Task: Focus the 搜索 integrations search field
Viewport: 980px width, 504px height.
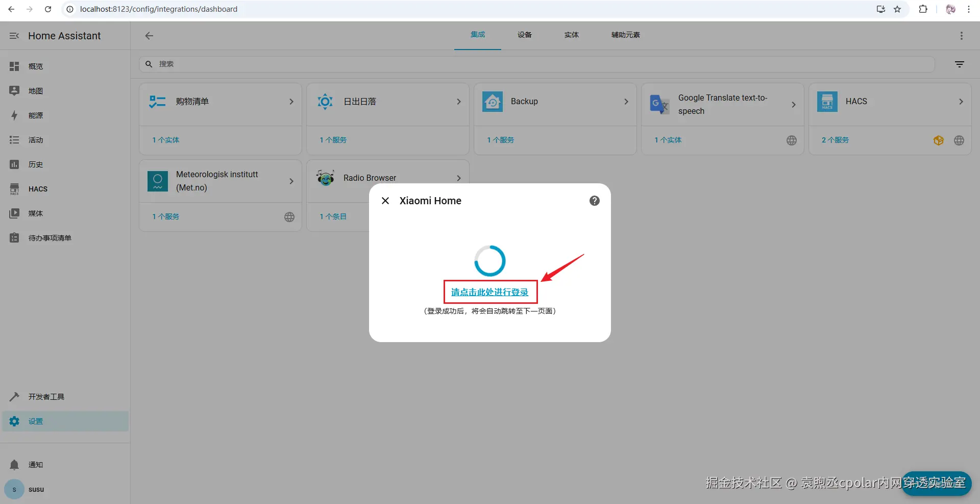Action: click(x=537, y=64)
